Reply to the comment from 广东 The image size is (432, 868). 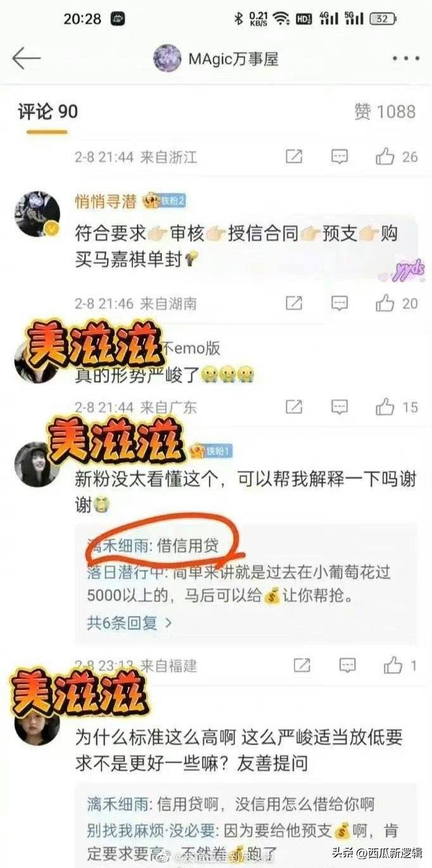point(340,406)
